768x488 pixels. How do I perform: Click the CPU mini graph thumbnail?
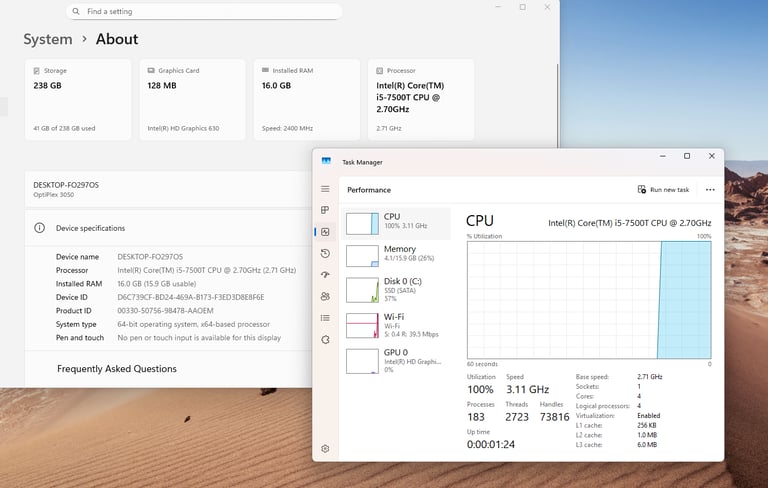pyautogui.click(x=362, y=224)
